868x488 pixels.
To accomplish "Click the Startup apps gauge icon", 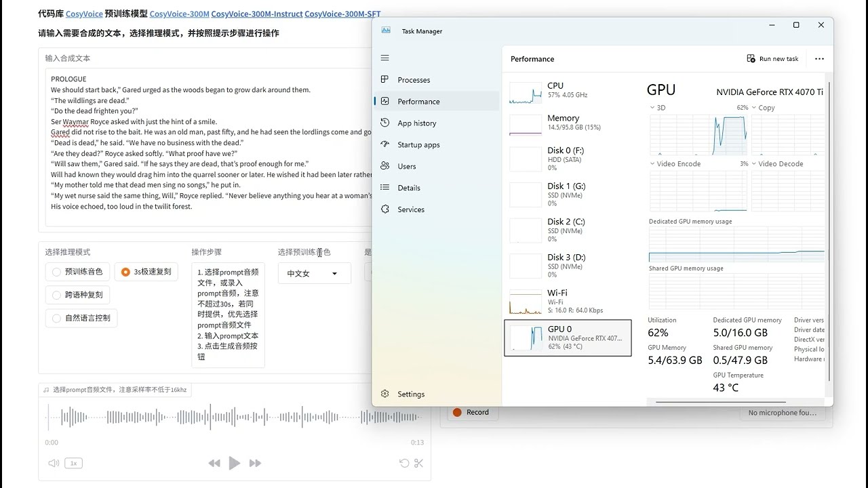I will point(385,145).
